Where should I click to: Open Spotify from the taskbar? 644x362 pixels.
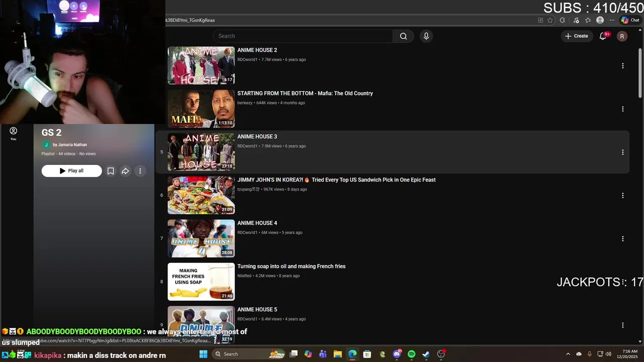tap(412, 354)
